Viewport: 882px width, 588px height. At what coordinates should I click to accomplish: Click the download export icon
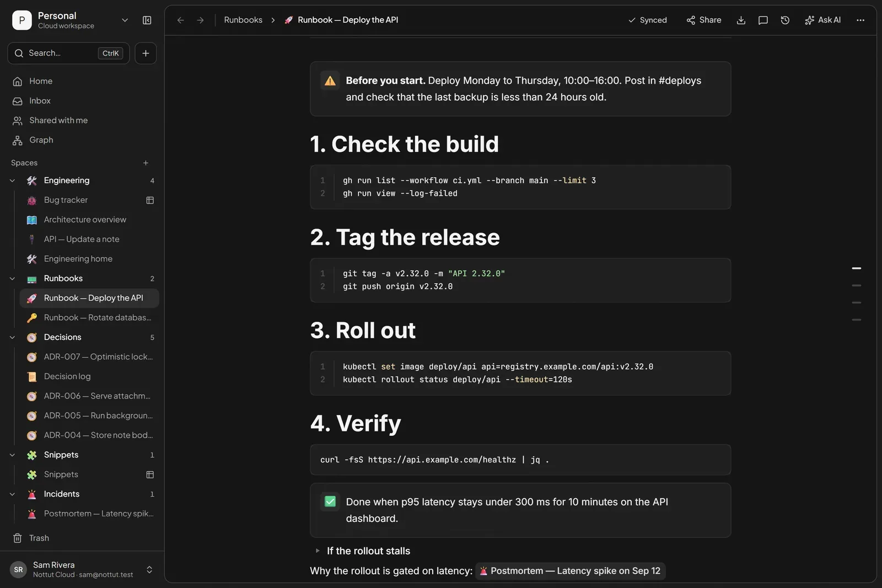[x=741, y=20]
